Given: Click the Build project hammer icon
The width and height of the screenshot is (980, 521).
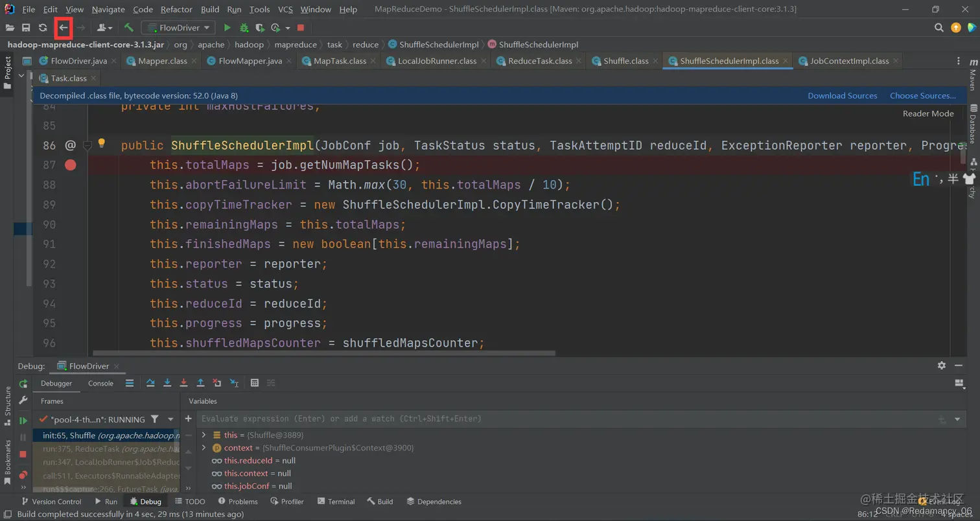Looking at the screenshot, I should pyautogui.click(x=129, y=28).
